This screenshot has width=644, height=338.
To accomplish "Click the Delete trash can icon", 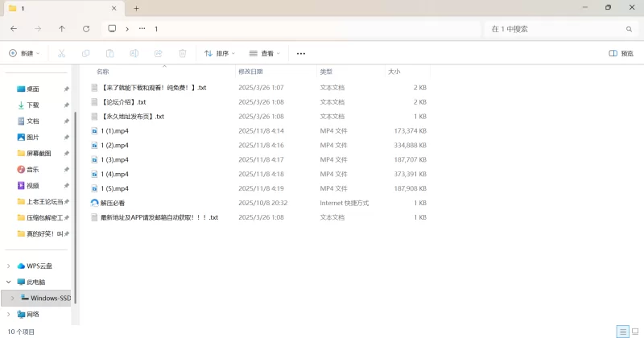I will point(183,53).
